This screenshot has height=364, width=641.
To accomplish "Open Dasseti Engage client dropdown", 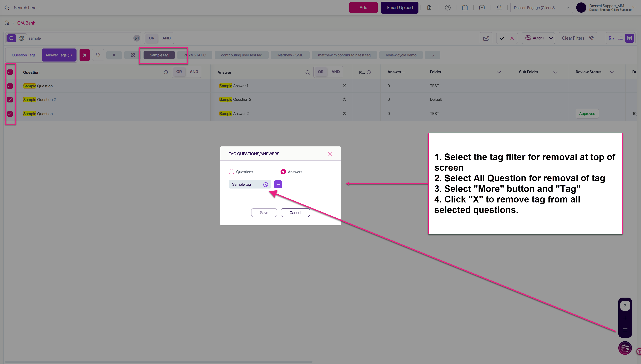I will click(541, 8).
